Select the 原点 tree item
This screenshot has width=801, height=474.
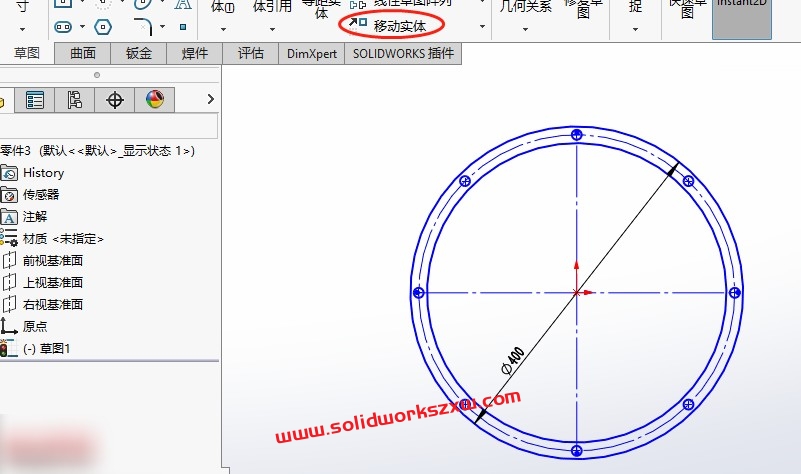[35, 326]
